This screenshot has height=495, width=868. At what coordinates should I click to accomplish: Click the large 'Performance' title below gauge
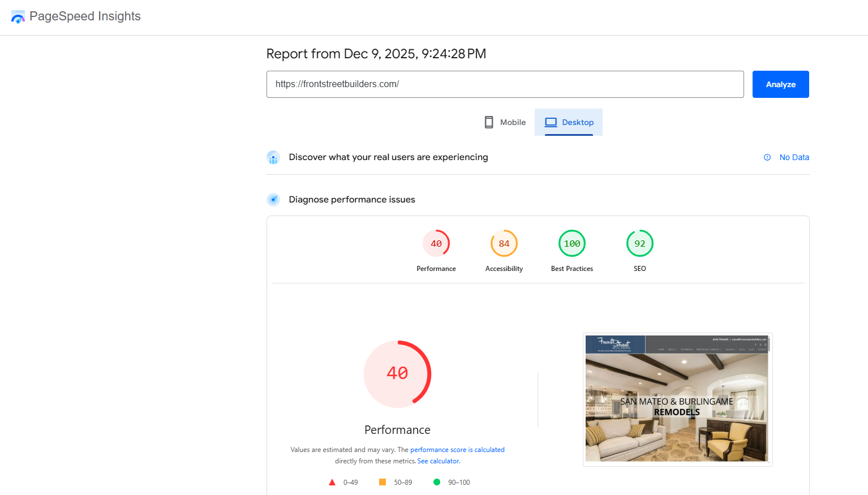click(397, 430)
